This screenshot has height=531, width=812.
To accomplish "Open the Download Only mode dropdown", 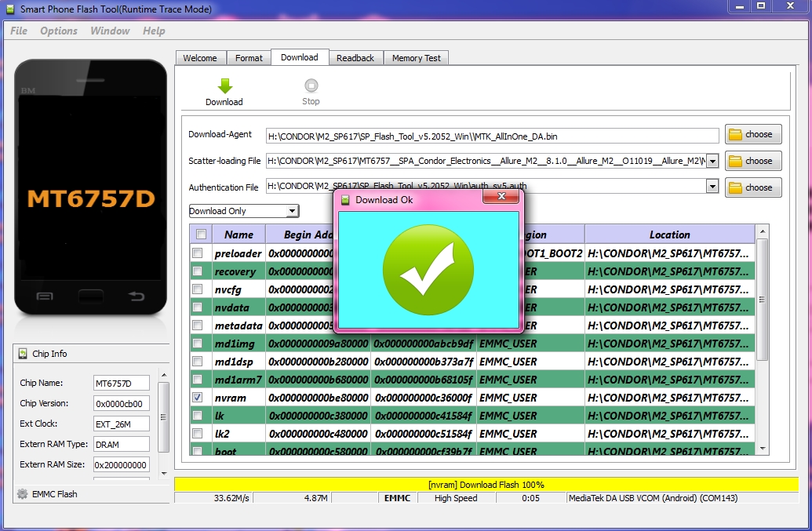I will click(292, 211).
